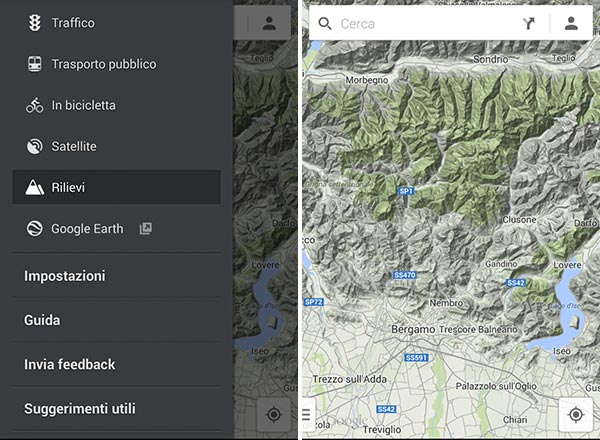Open the profile icon in the search bar
The height and width of the screenshot is (440, 600).
[x=571, y=23]
